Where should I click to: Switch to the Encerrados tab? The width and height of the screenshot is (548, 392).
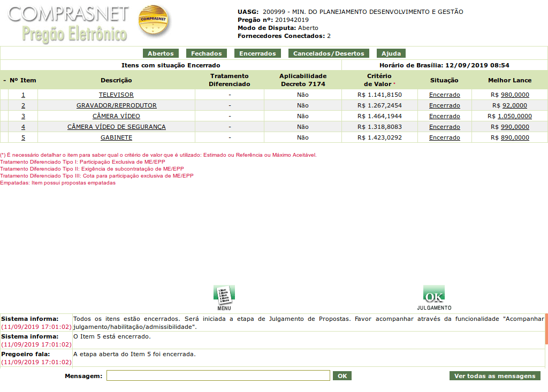(x=257, y=53)
